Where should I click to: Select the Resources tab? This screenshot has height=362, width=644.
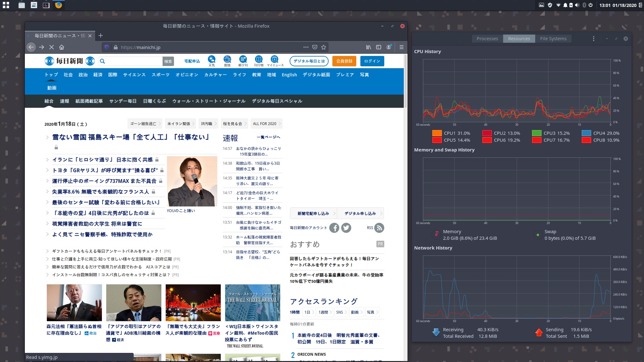pos(519,39)
